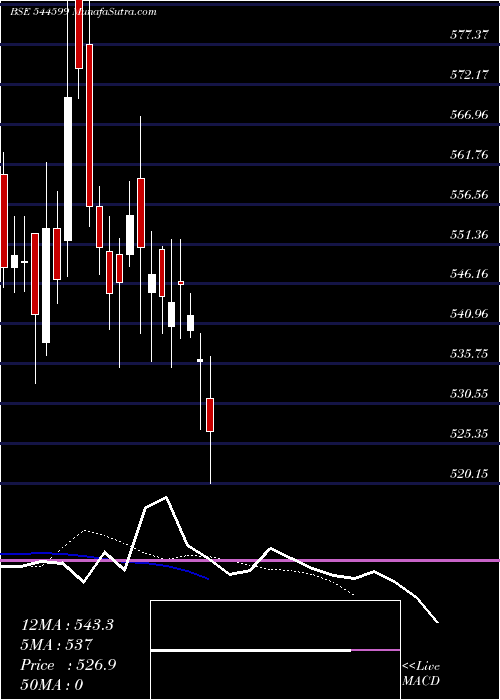Click the last red candlestick near 530
Viewport: 500px width, 700px height.
(x=210, y=415)
